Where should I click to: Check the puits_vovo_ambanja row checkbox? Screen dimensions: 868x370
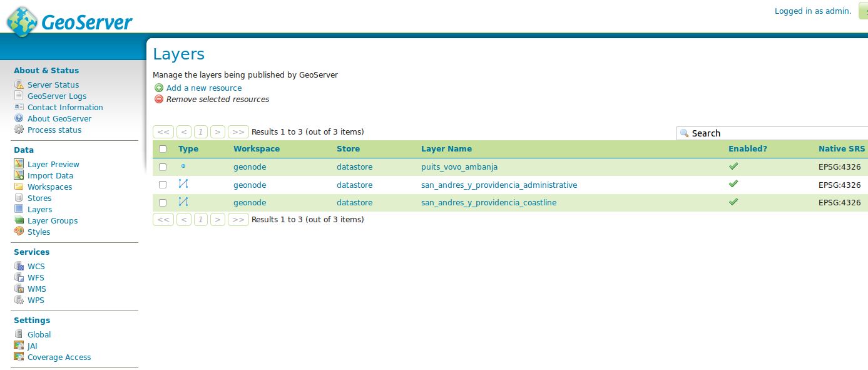coord(163,167)
